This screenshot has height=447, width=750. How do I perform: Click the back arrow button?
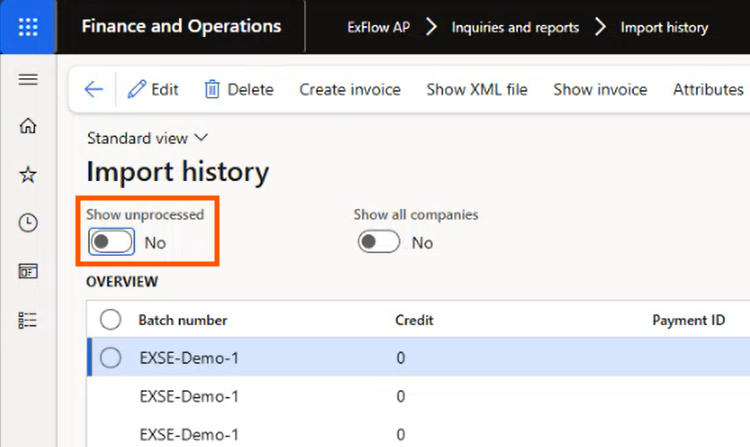(x=94, y=89)
